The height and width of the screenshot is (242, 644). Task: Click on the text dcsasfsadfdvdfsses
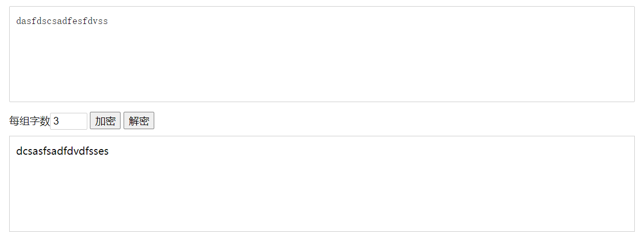[62, 152]
